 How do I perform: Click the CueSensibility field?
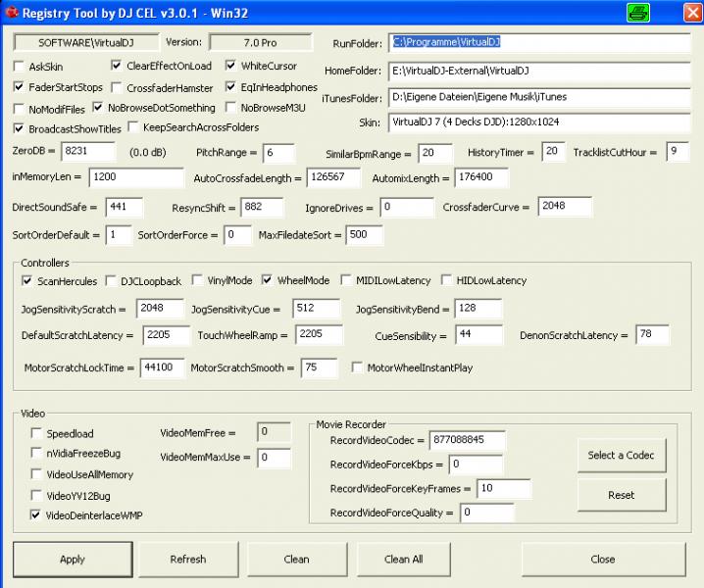(479, 334)
